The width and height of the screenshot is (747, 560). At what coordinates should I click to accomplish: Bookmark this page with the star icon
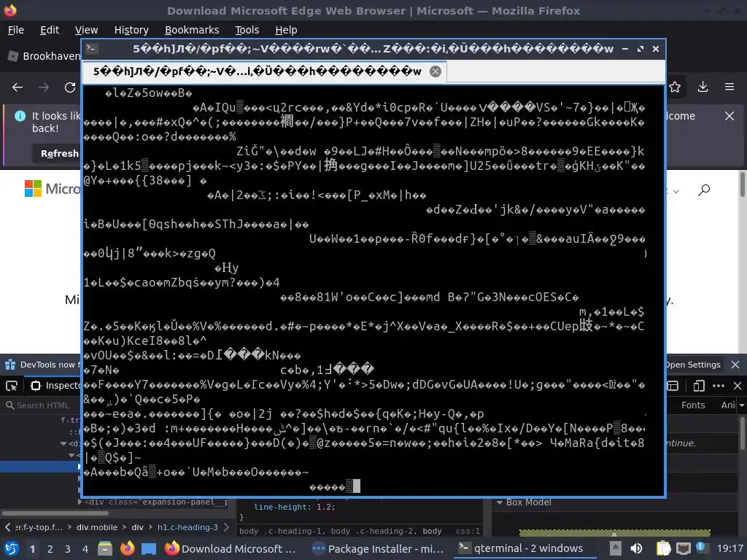pyautogui.click(x=675, y=87)
